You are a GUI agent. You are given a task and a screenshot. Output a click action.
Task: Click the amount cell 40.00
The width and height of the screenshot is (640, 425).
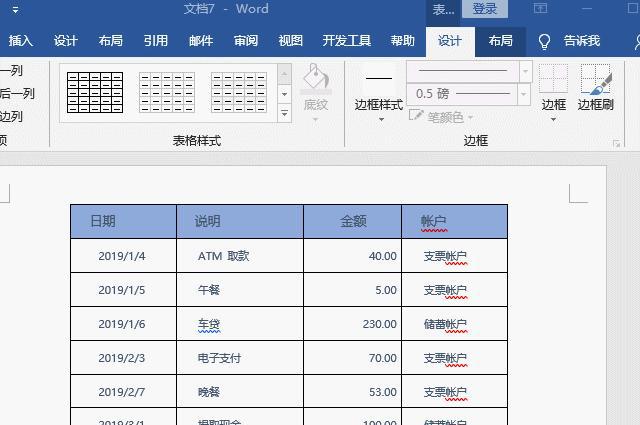tap(353, 256)
